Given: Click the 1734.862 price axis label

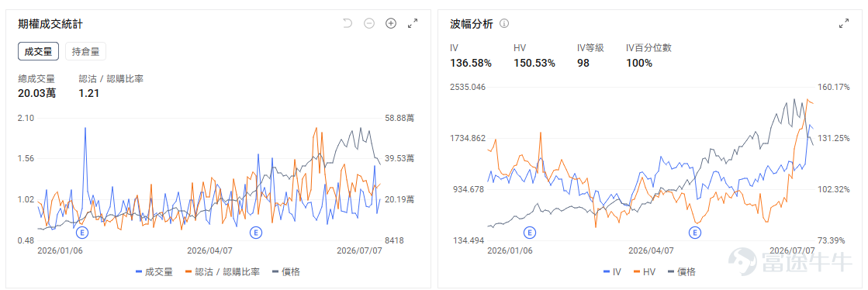Looking at the screenshot, I should [x=467, y=138].
